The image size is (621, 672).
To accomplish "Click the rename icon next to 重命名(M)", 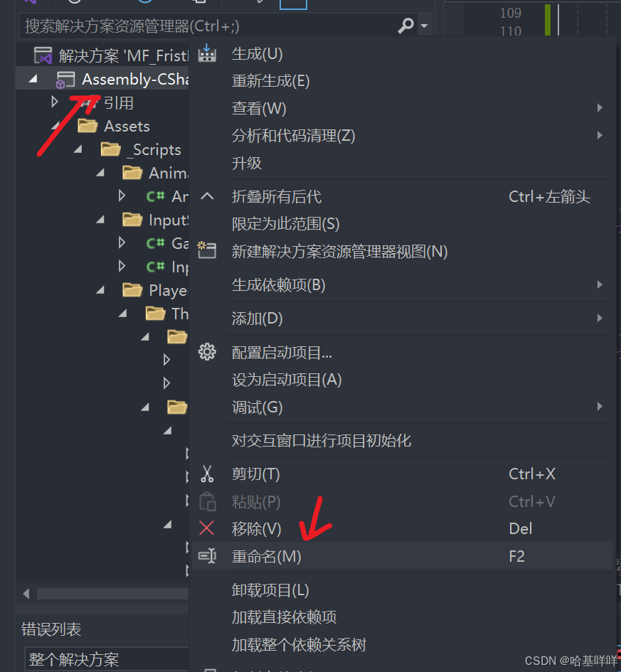I will (x=207, y=556).
